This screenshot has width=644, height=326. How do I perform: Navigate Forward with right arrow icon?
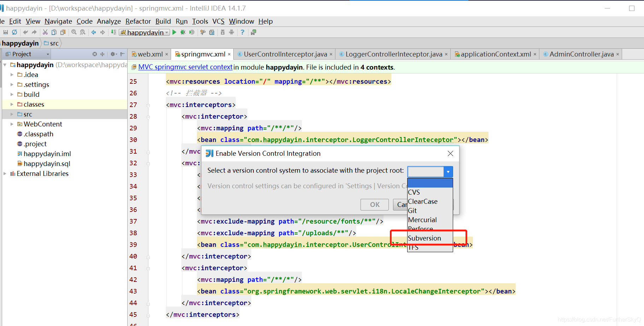[x=103, y=32]
